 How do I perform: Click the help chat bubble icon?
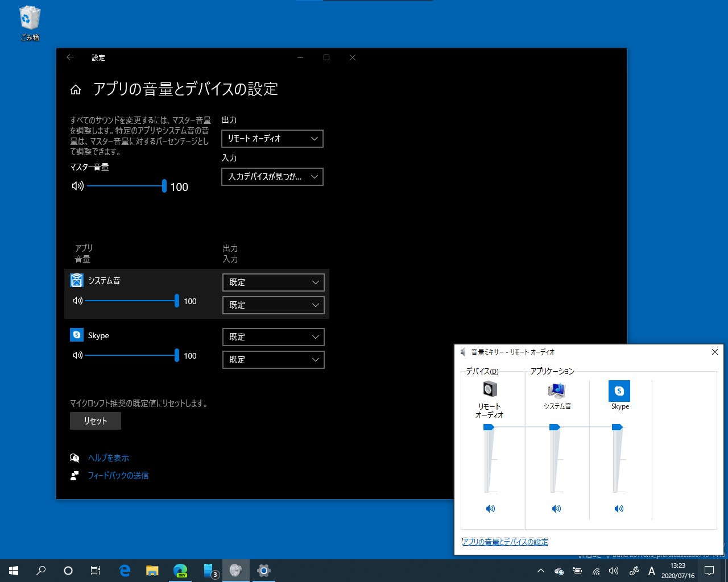coord(75,458)
